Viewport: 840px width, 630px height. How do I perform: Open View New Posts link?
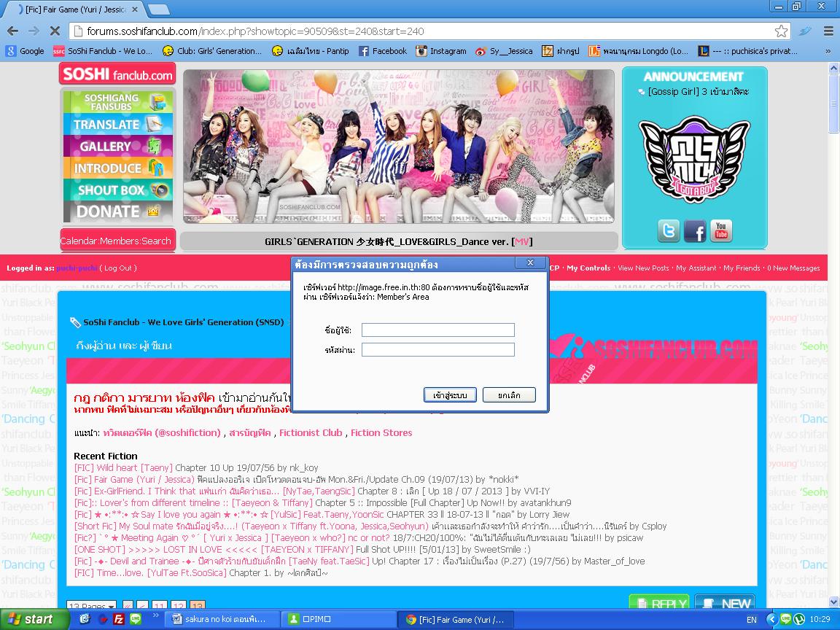coord(643,268)
